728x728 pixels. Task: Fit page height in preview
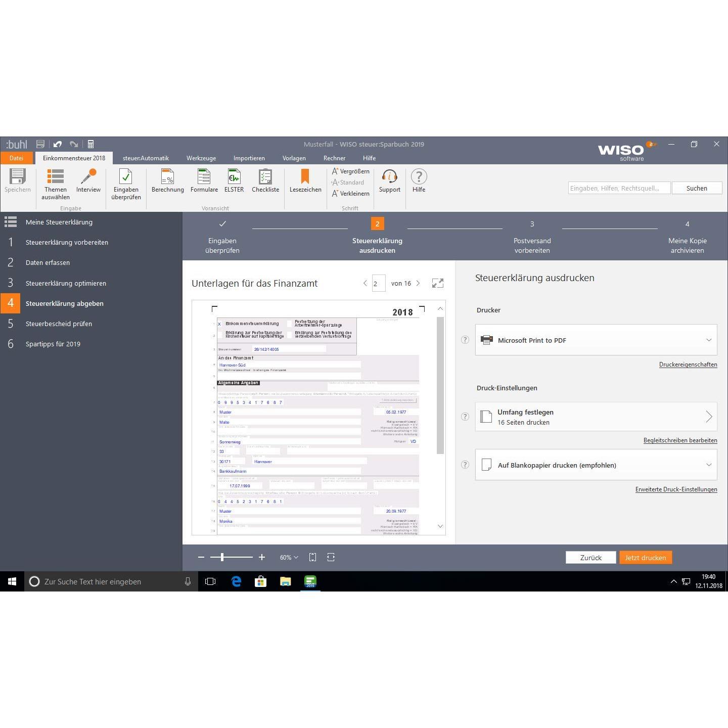(313, 557)
